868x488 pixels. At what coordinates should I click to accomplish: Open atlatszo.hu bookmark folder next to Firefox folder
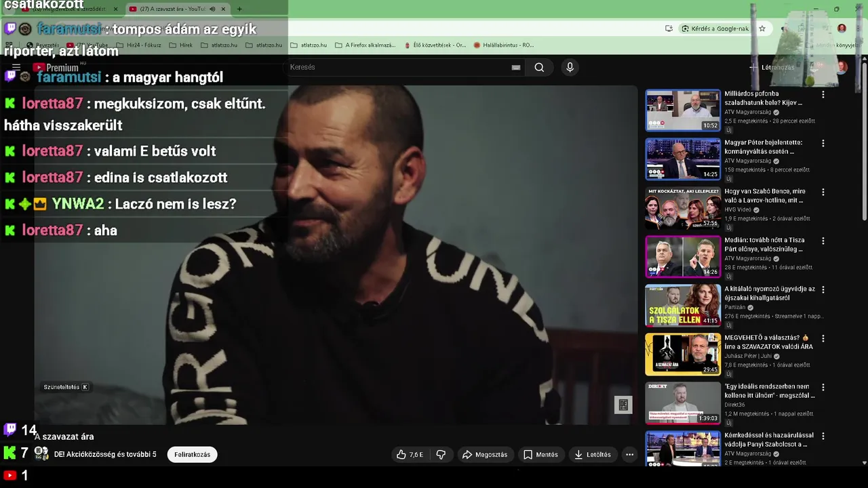pyautogui.click(x=309, y=45)
